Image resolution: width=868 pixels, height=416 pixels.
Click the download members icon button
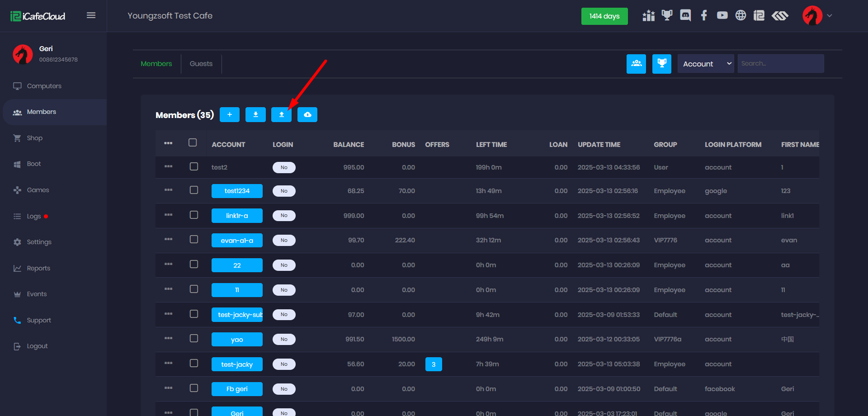click(255, 115)
